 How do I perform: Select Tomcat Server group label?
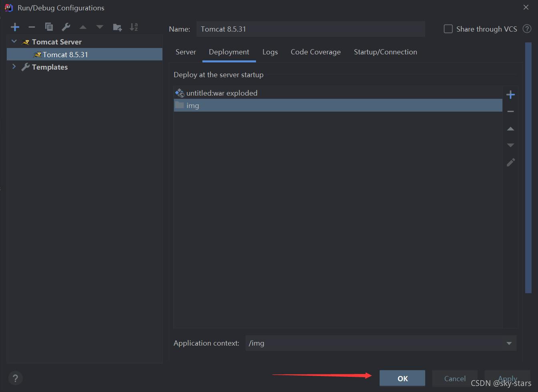[57, 42]
